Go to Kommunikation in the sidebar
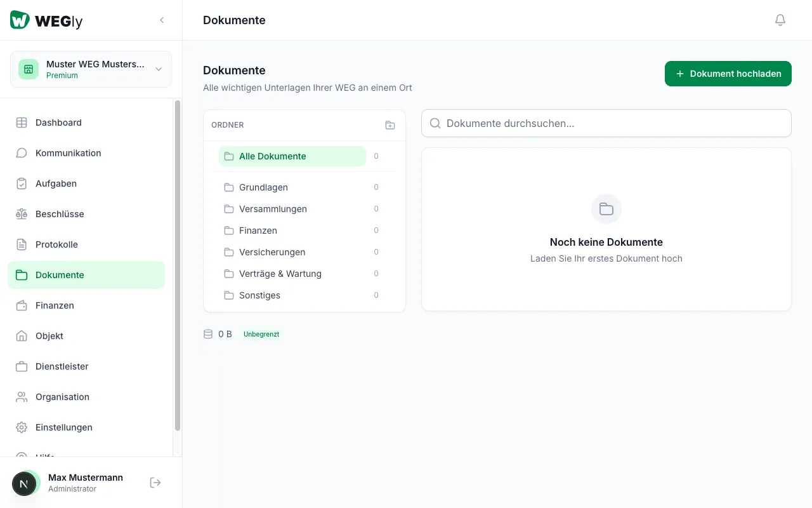Image resolution: width=812 pixels, height=508 pixels. [68, 153]
